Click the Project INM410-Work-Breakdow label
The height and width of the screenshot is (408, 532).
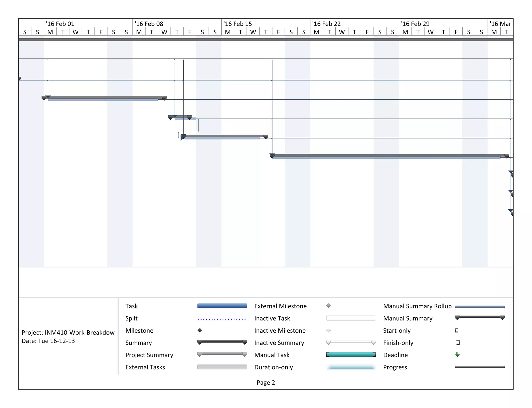pyautogui.click(x=68, y=332)
